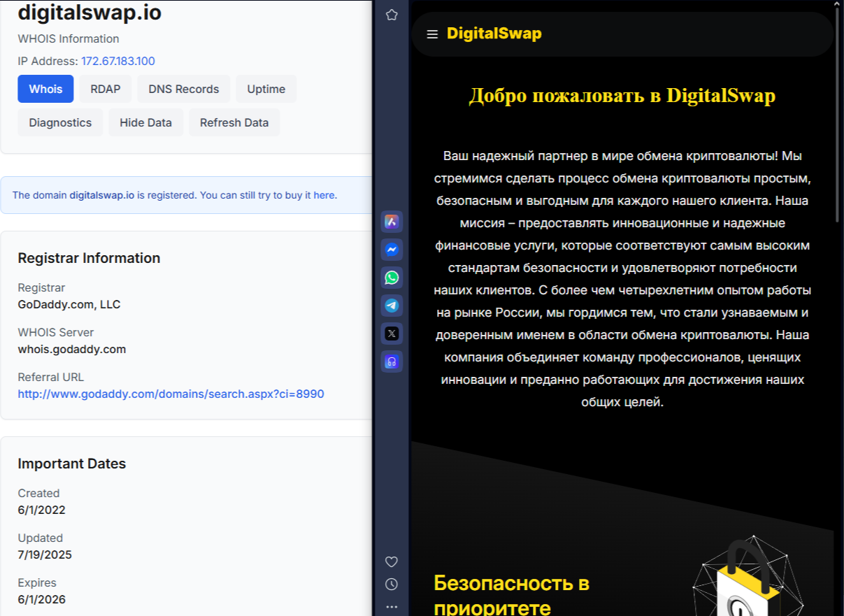Image resolution: width=844 pixels, height=616 pixels.
Task: Click 'whois.godaddy.com' server value
Action: pos(72,349)
